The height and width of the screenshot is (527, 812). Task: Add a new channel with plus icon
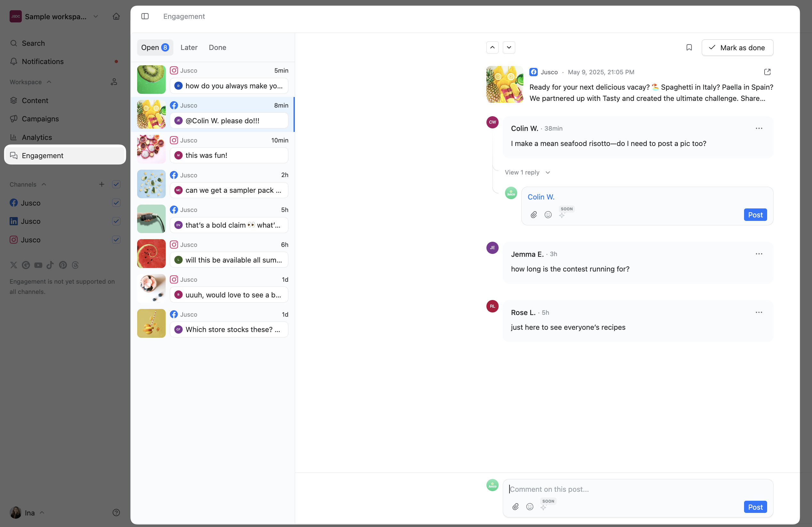click(102, 184)
